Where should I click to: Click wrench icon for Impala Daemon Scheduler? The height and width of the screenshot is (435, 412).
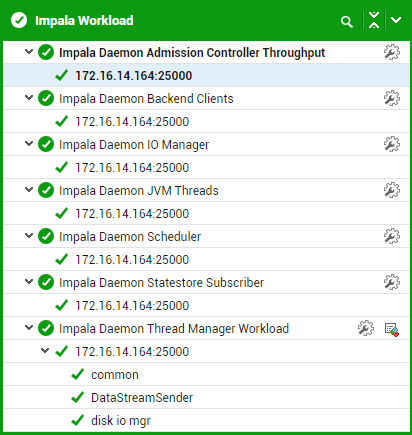(x=392, y=236)
